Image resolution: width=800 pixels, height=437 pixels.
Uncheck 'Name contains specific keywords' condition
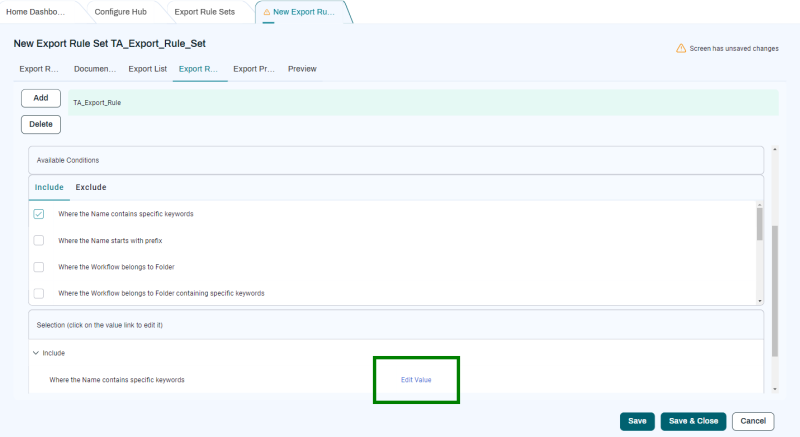pos(39,214)
